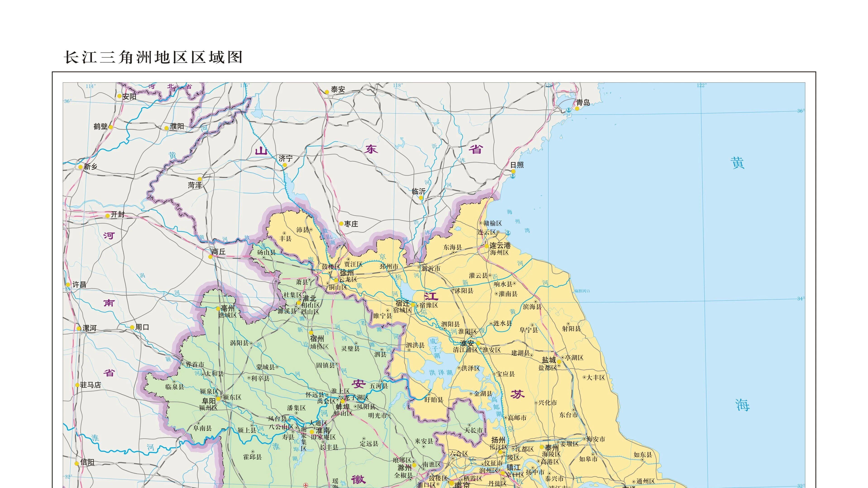Click the 连云港 city name label
Screen dimensions: 868x488
click(x=500, y=245)
